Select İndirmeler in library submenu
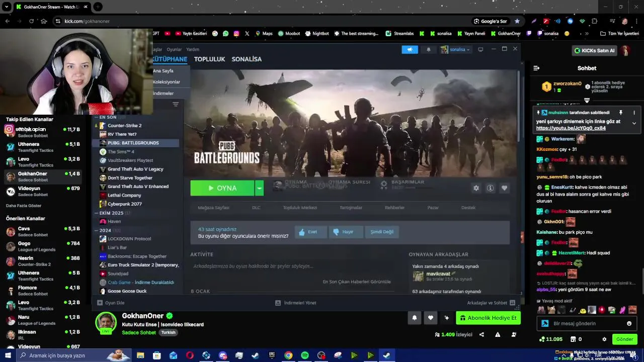Viewport: 644px width, 362px height. pos(163,93)
